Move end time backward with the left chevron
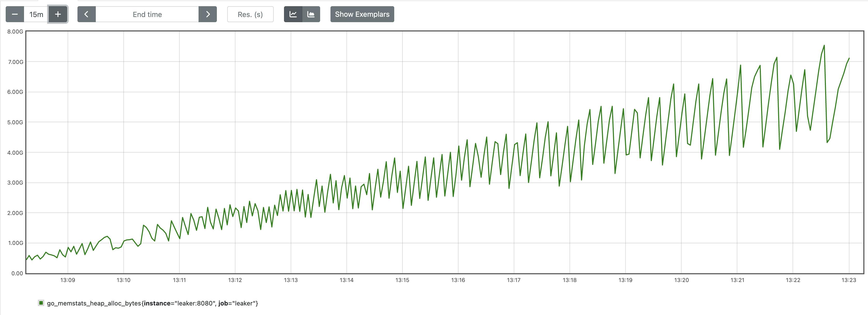 86,14
